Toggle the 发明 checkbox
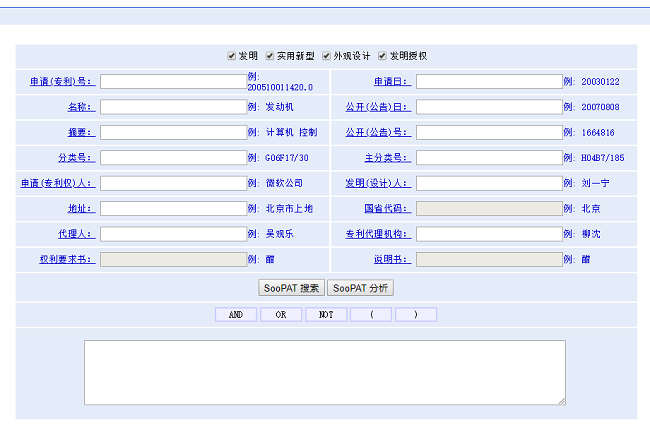Image resolution: width=650 pixels, height=437 pixels. 232,56
